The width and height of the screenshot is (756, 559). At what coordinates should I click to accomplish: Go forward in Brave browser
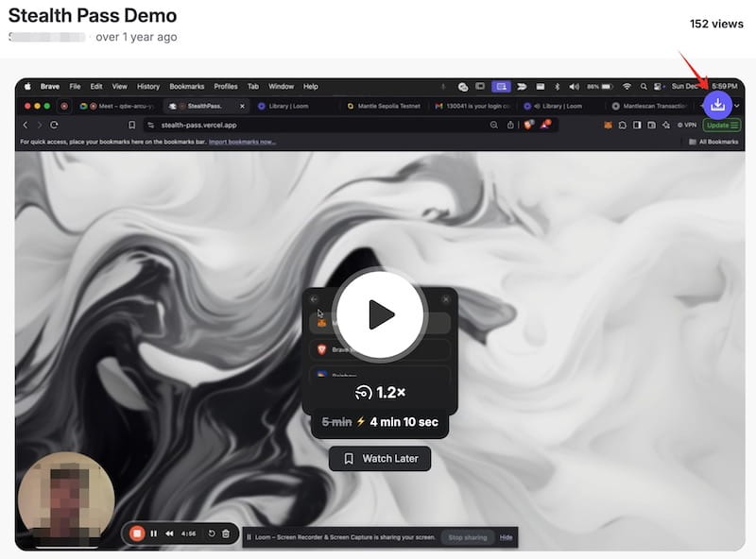pos(40,125)
